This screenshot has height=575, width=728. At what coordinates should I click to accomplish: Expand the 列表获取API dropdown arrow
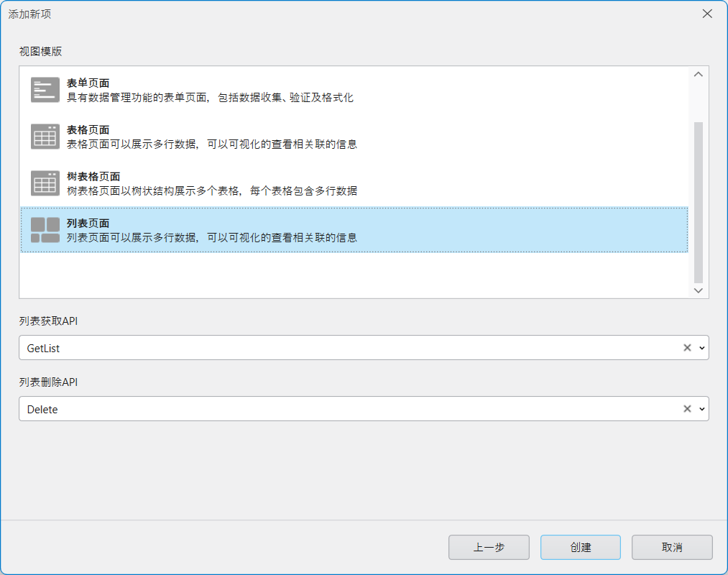(702, 348)
